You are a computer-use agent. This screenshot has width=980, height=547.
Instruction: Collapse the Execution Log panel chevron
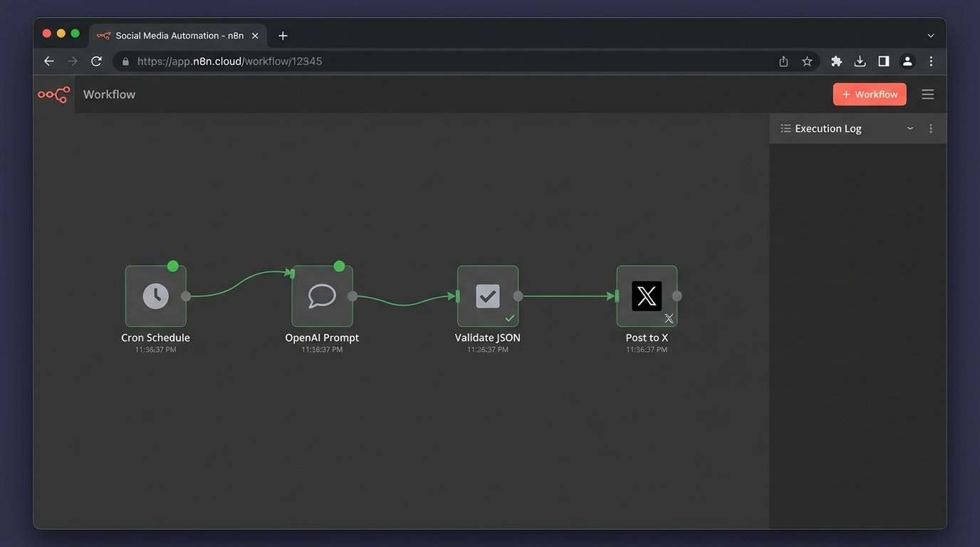[x=909, y=129]
